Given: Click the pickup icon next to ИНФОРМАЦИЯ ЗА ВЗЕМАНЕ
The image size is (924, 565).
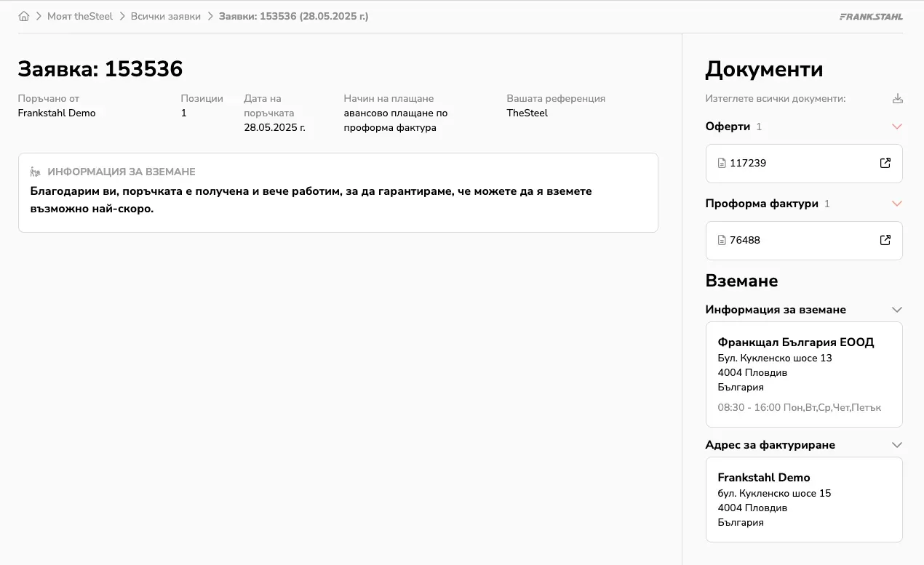Looking at the screenshot, I should (x=36, y=172).
